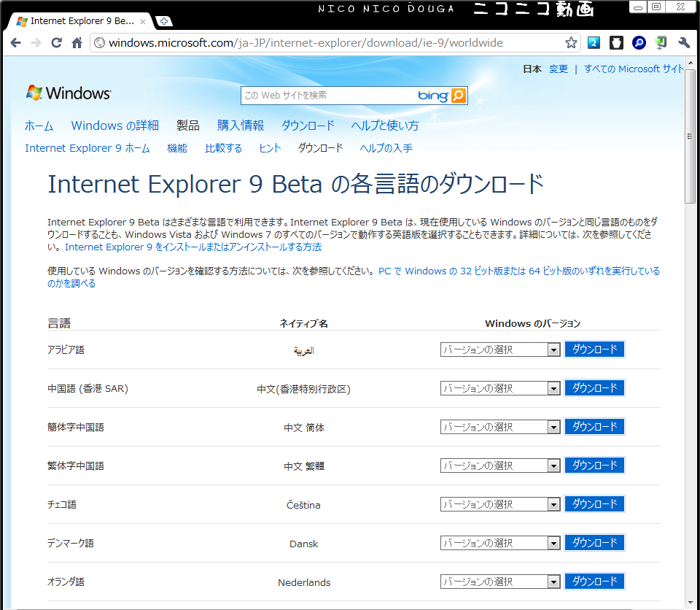Image resolution: width=700 pixels, height=610 pixels.
Task: Click the 変更 region link
Action: [559, 69]
